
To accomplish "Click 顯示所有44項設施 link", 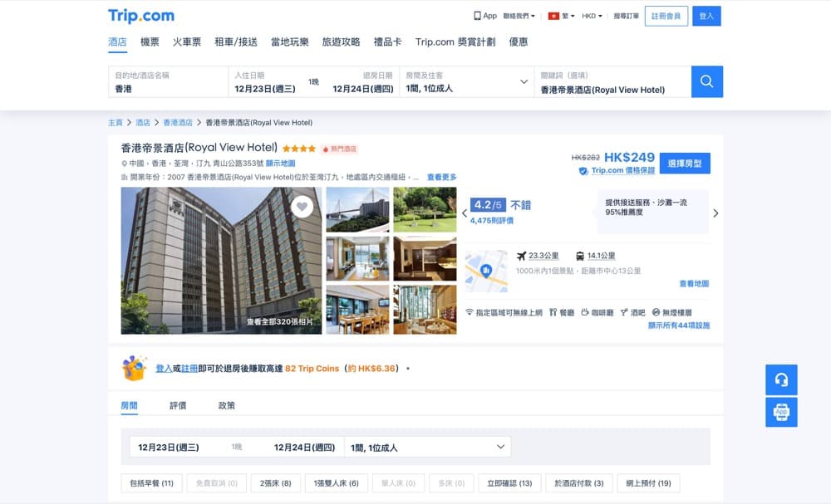I will [x=679, y=325].
